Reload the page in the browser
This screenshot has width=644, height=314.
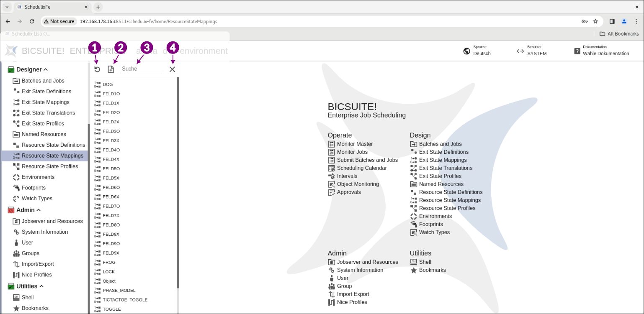(32, 21)
